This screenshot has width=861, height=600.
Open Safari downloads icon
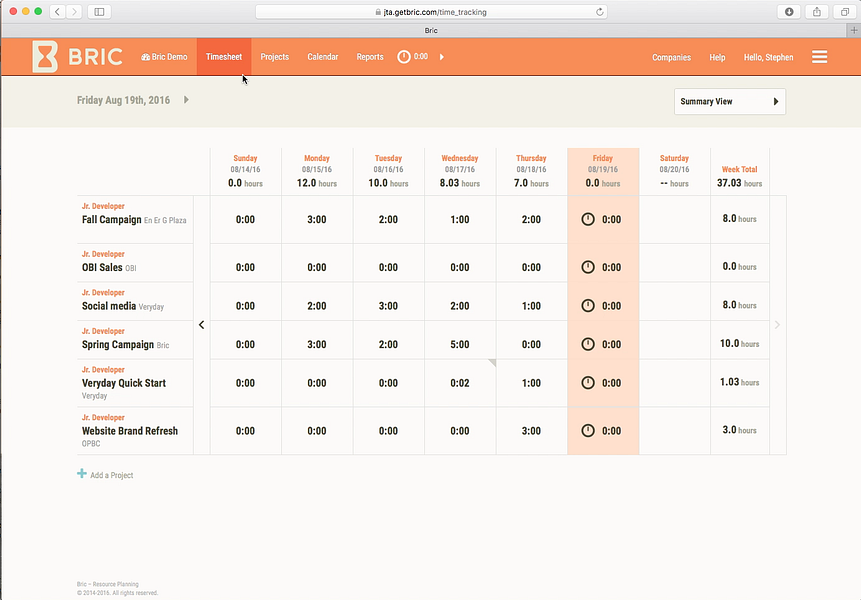[x=789, y=12]
